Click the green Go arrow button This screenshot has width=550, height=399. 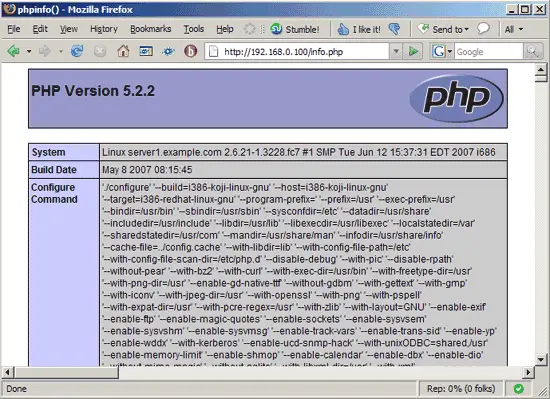coord(413,52)
